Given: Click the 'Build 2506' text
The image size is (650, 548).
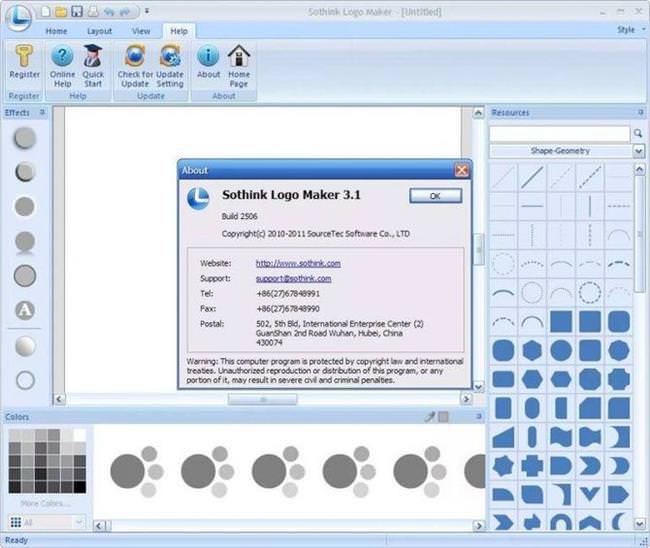Looking at the screenshot, I should [239, 216].
